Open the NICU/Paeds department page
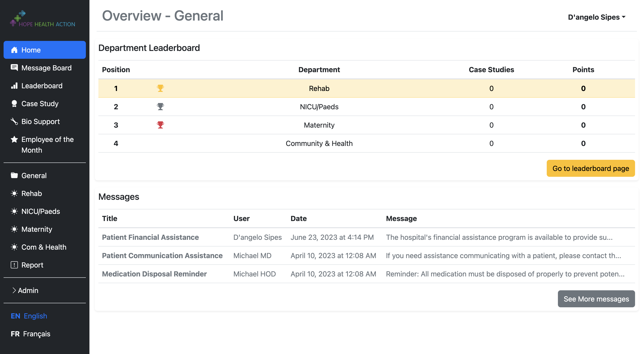The height and width of the screenshot is (354, 644). 40,211
